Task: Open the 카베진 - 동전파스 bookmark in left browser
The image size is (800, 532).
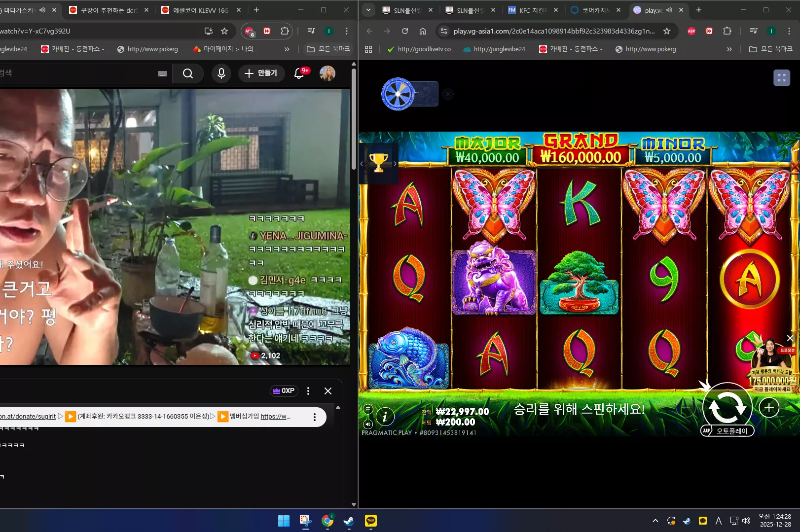Action: pos(75,49)
